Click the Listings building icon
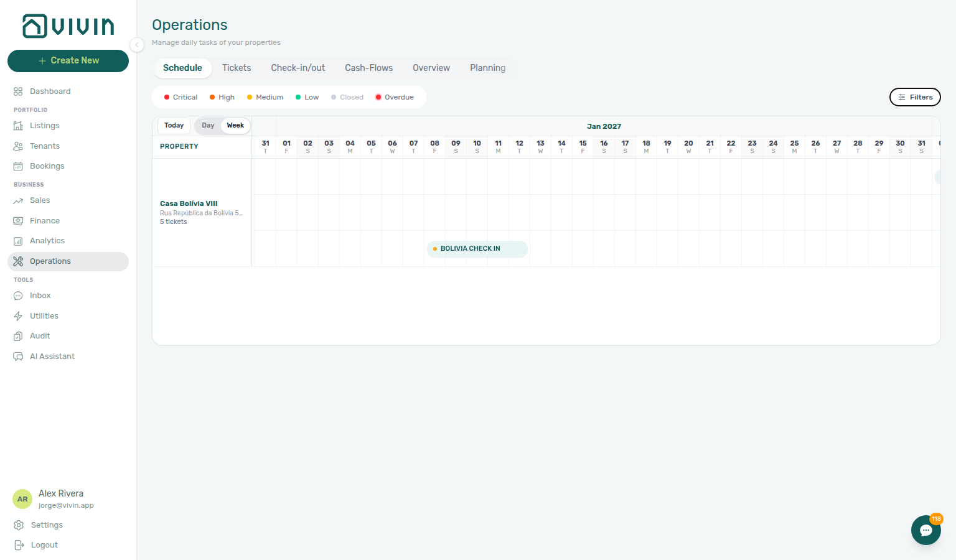The image size is (956, 560). [x=18, y=126]
